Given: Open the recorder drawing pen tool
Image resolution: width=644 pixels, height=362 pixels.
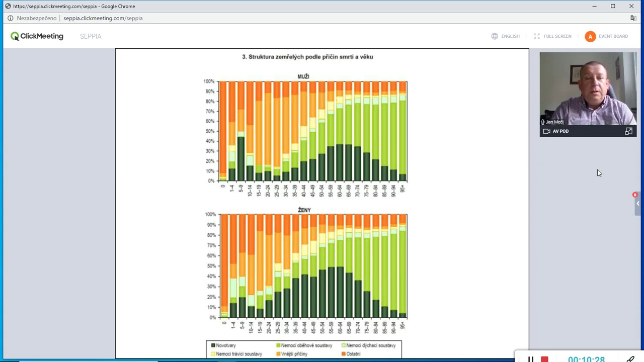Looking at the screenshot, I should click(630, 359).
